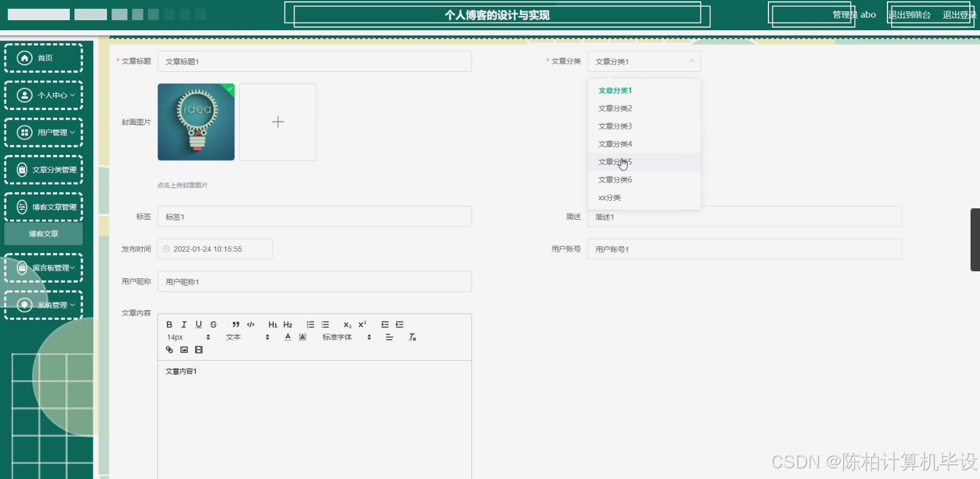This screenshot has height=479, width=980.
Task: Click the plus box to upload another cover image
Action: point(278,121)
